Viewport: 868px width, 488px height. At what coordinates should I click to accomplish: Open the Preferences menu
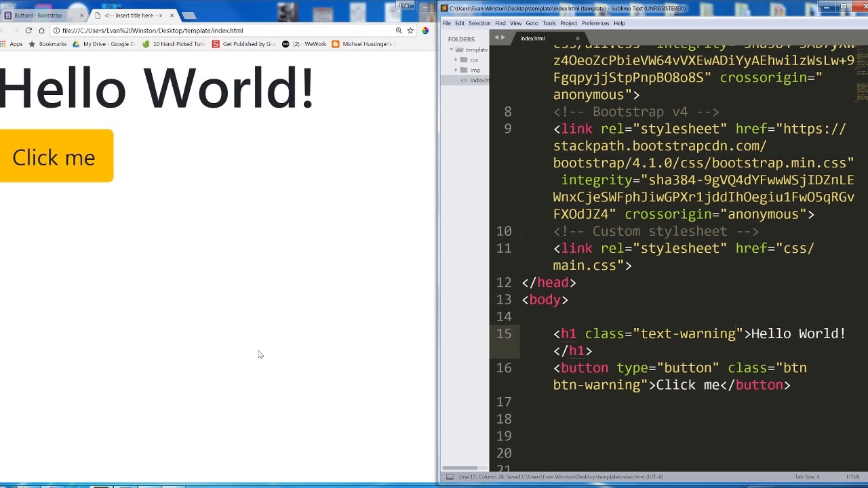595,23
